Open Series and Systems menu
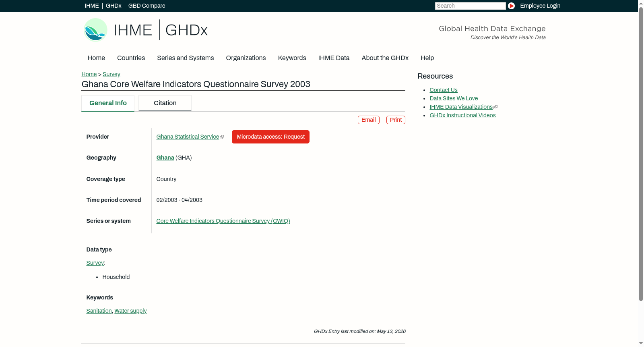Viewport: 644px width, 347px height. point(186,58)
